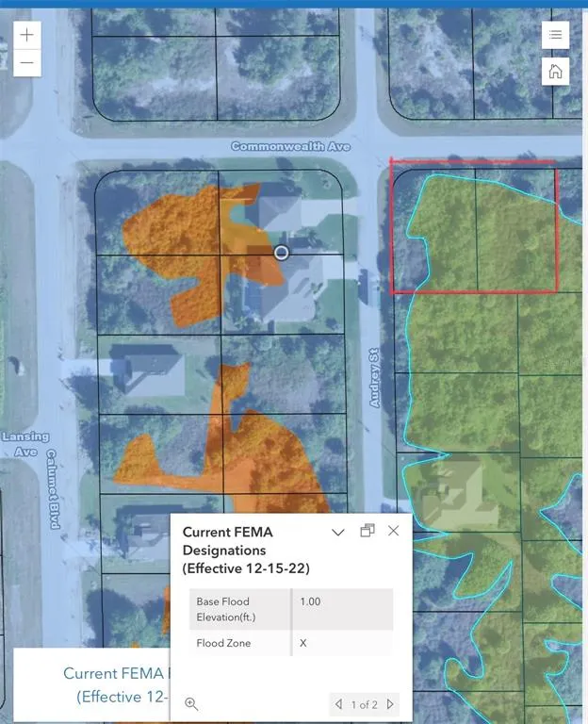Open the map legend list
588x724 pixels.
point(555,35)
